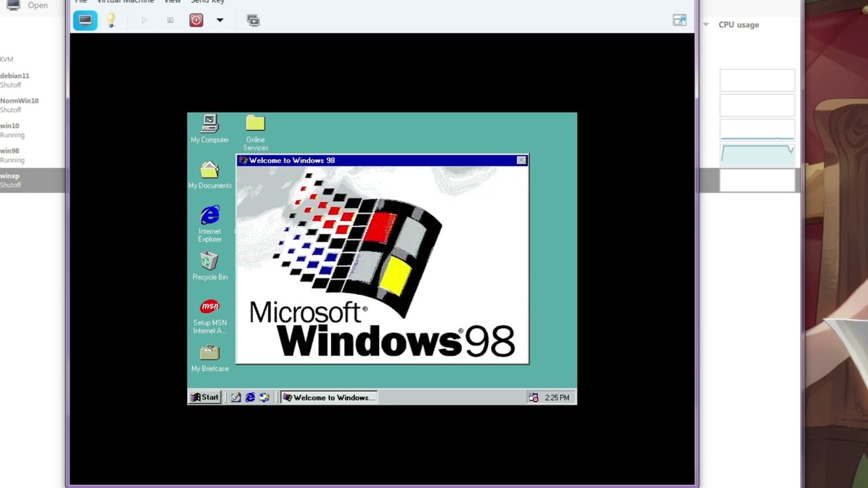Expand the shutdown options dropdown arrow
This screenshot has height=488, width=868.
220,20
